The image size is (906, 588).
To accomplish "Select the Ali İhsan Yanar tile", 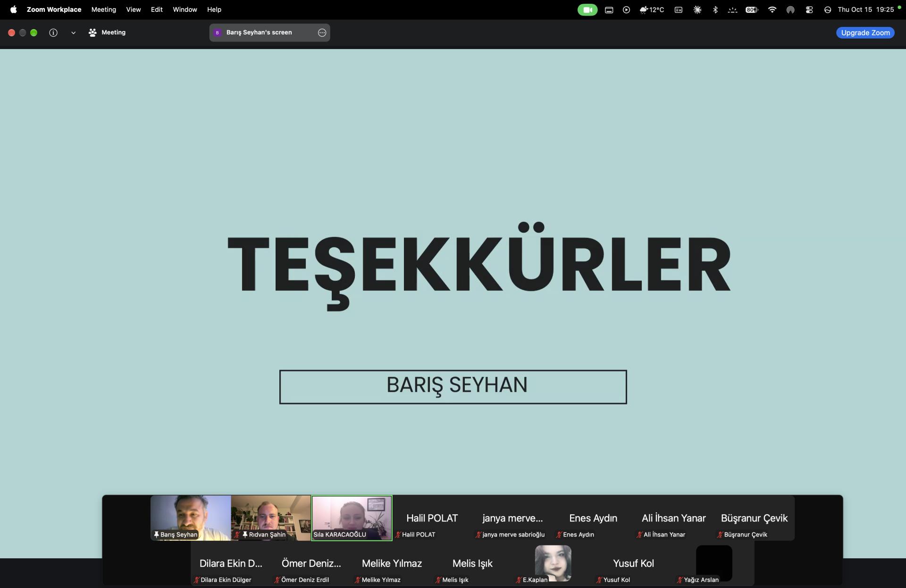I will coord(674,518).
